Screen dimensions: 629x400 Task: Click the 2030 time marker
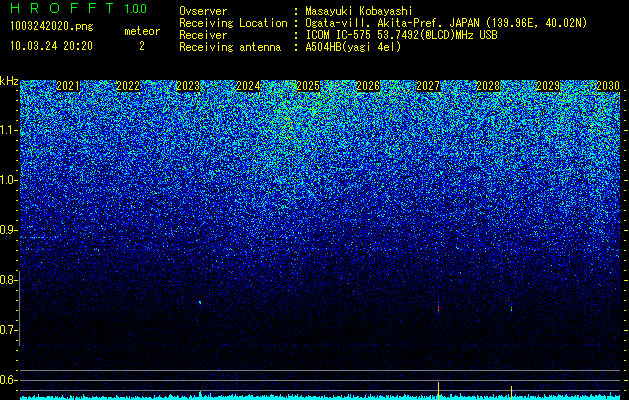(608, 86)
